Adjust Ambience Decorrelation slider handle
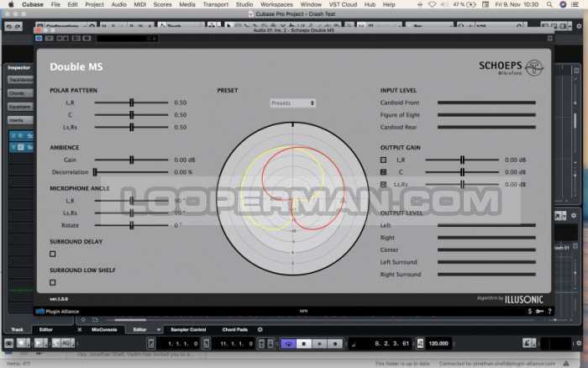The width and height of the screenshot is (588, 368). (95, 171)
